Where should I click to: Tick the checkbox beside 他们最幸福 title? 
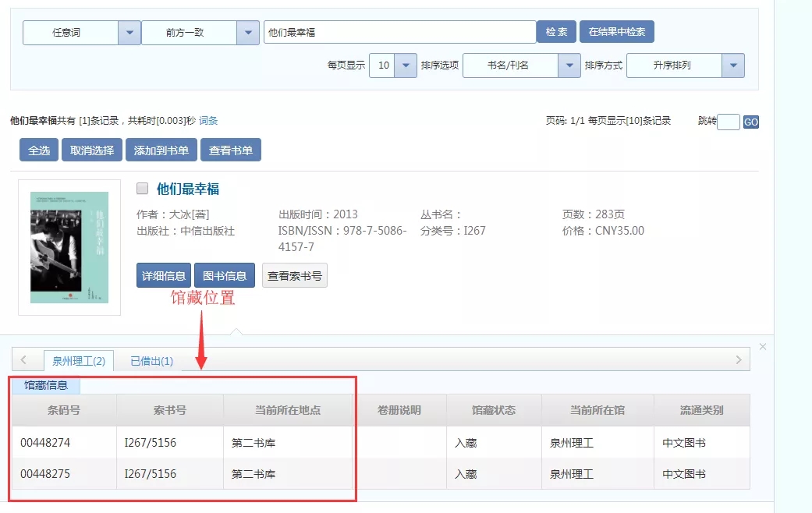142,188
